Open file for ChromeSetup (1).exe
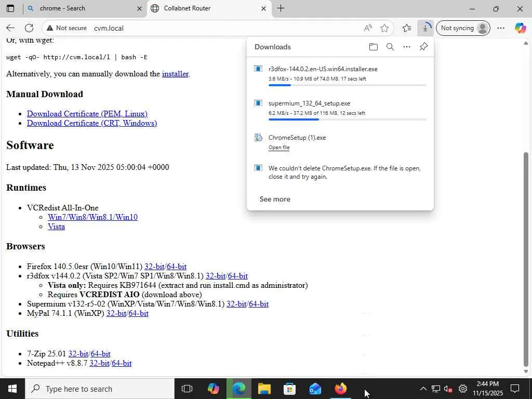 (x=279, y=147)
